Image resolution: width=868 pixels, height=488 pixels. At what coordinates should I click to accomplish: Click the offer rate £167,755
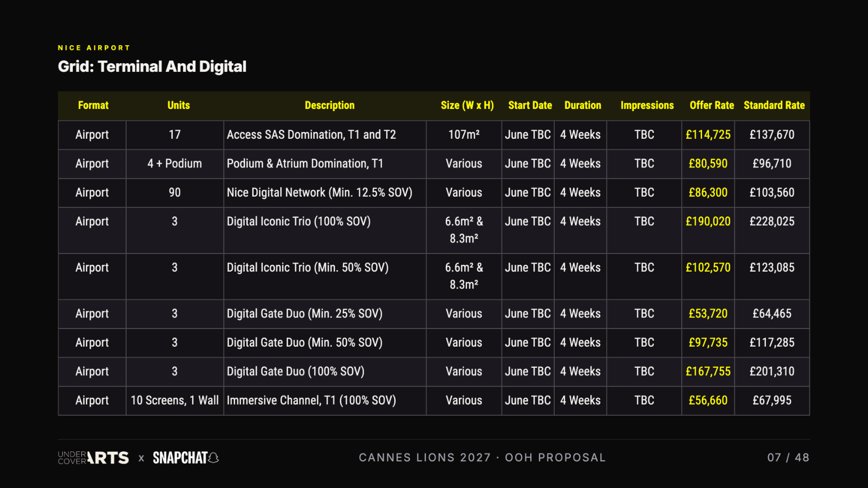coord(708,372)
